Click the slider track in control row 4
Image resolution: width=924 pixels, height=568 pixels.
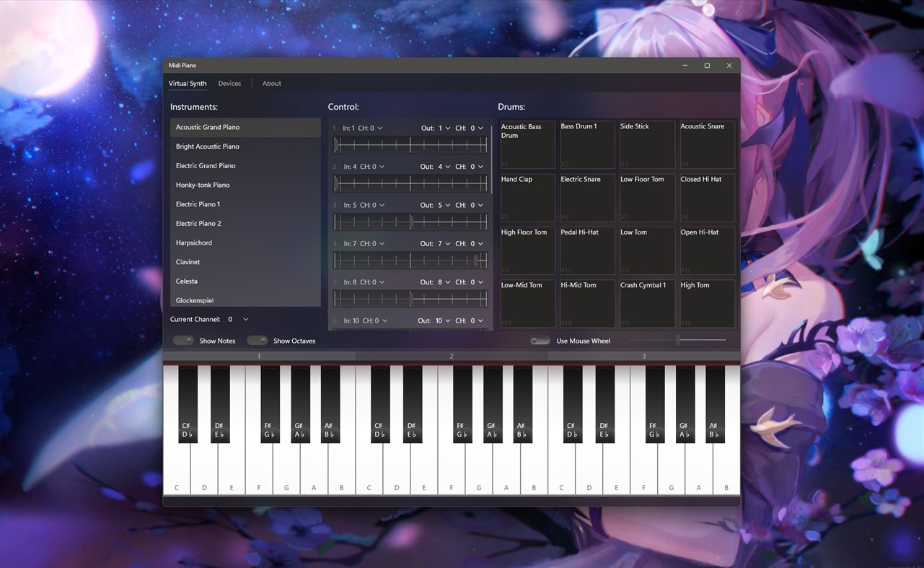(x=410, y=261)
